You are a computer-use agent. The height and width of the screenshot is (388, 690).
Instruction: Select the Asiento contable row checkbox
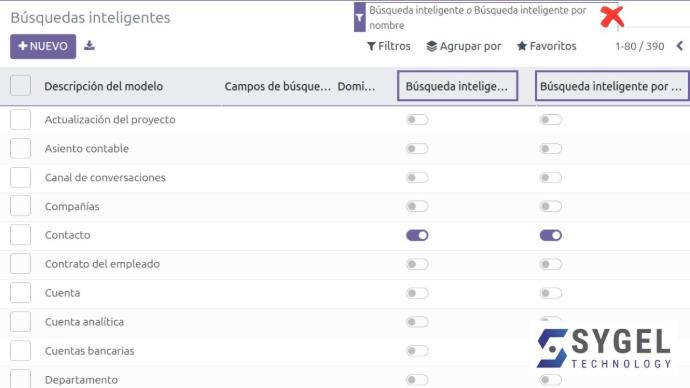point(20,148)
